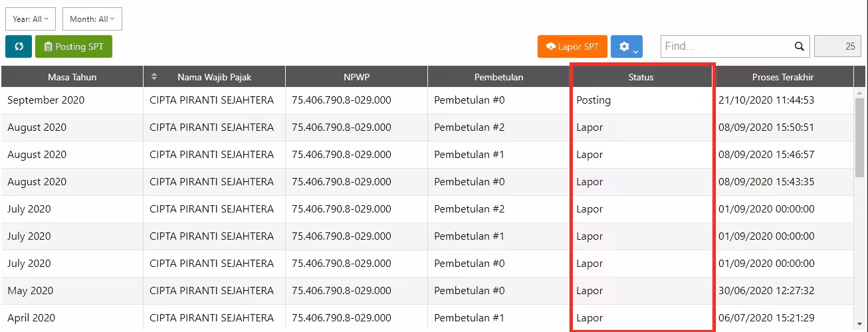The image size is (868, 332).
Task: Click Lapor status in April 2020 row
Action: point(590,318)
